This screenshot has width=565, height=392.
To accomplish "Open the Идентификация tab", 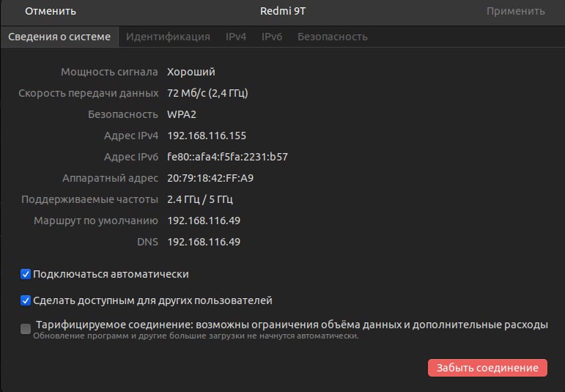I will [x=168, y=37].
